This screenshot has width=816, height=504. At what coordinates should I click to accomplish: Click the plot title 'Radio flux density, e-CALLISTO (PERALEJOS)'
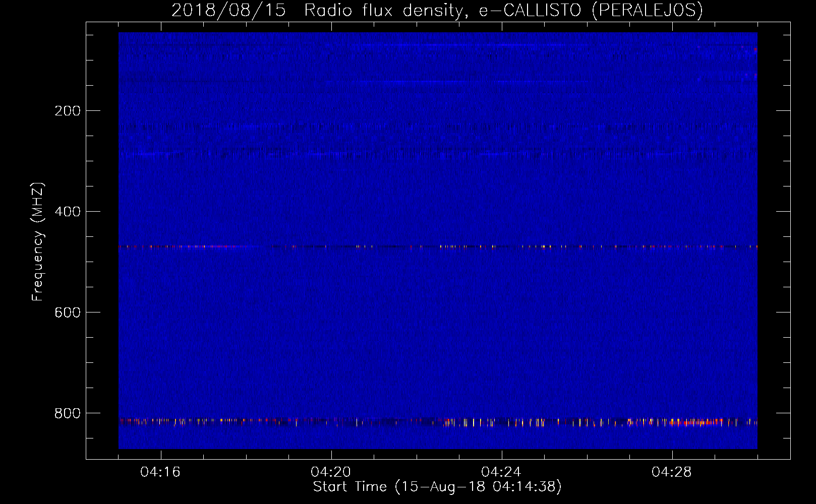point(503,10)
